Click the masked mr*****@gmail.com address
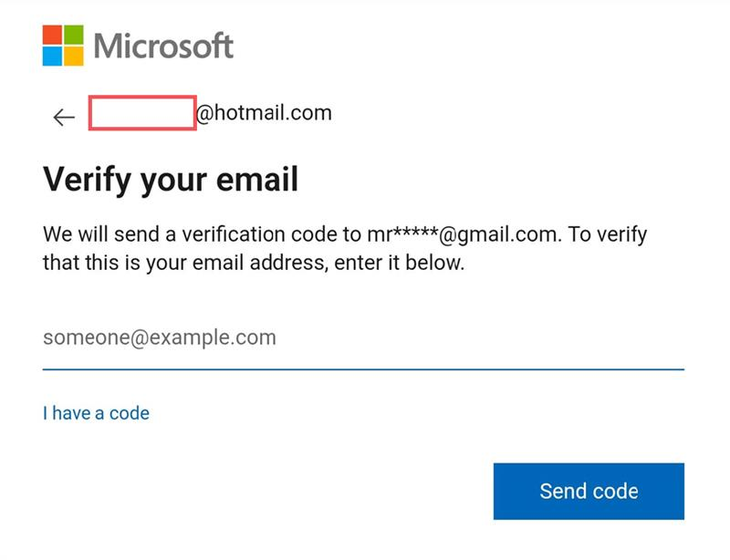This screenshot has height=560, width=730. pos(463,234)
